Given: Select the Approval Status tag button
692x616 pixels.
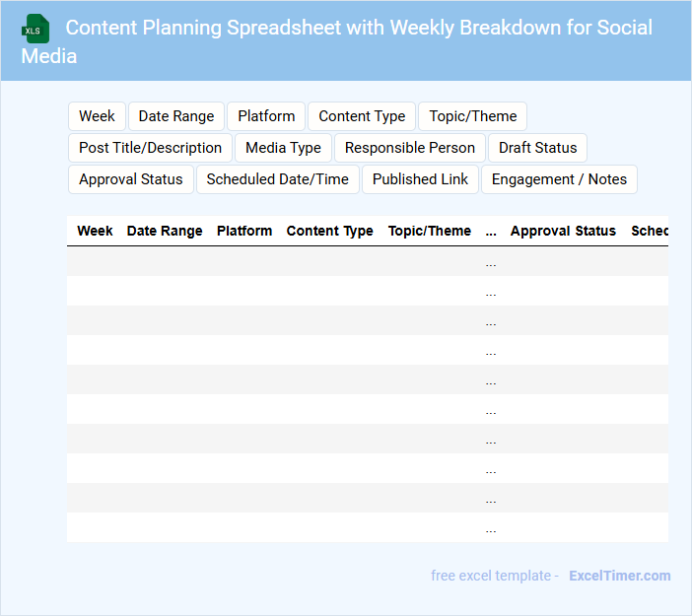Looking at the screenshot, I should [131, 179].
